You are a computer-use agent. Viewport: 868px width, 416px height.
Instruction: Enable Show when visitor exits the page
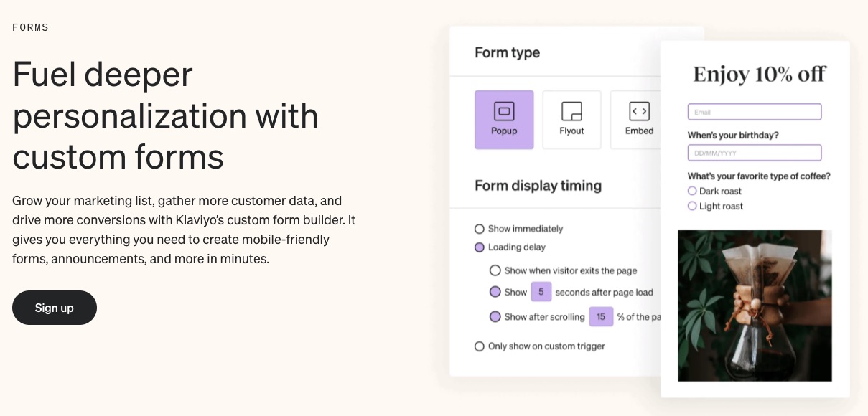point(495,270)
